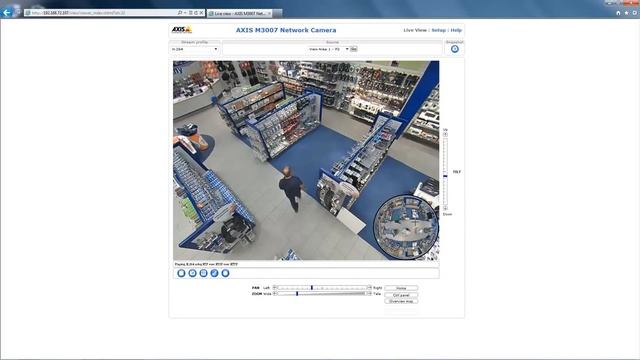Viewport: 640px width, 360px height.
Task: Click the stop icon in address bar
Action: (x=201, y=13)
